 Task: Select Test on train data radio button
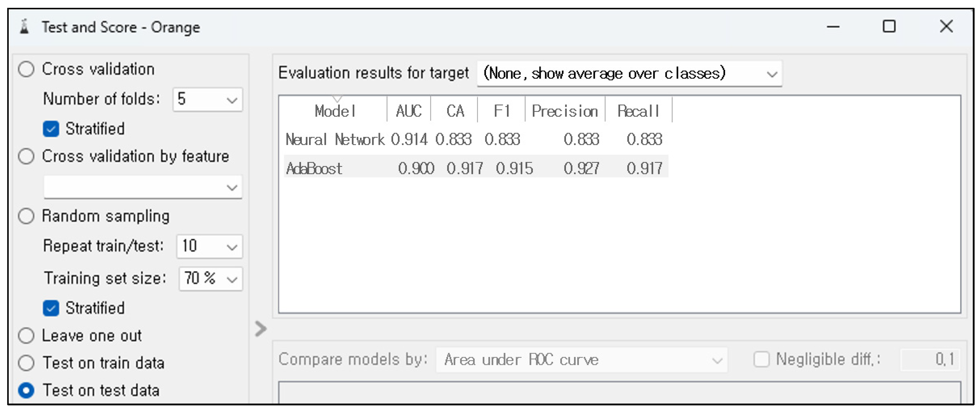pyautogui.click(x=26, y=363)
